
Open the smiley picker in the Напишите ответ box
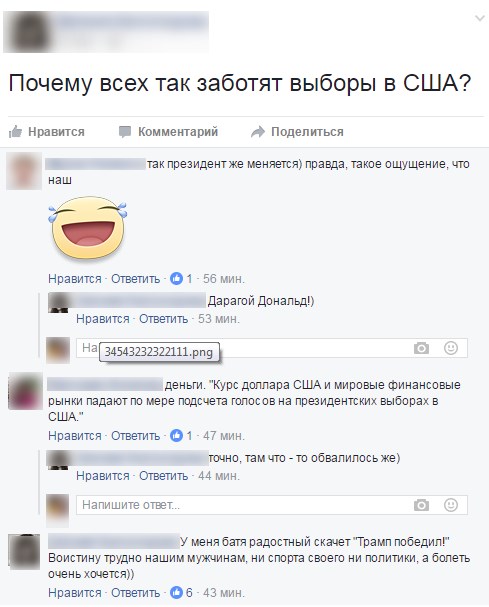point(451,505)
